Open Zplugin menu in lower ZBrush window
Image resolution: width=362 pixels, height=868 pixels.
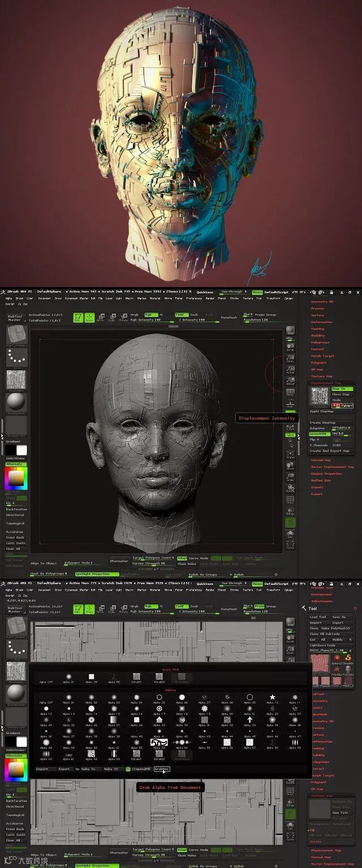coord(288,590)
